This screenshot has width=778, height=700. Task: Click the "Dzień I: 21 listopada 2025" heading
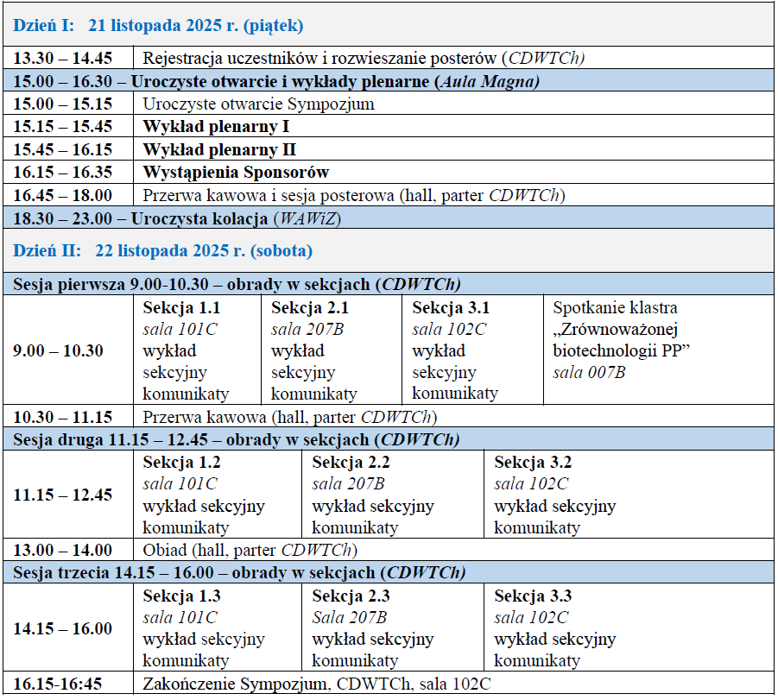(158, 26)
